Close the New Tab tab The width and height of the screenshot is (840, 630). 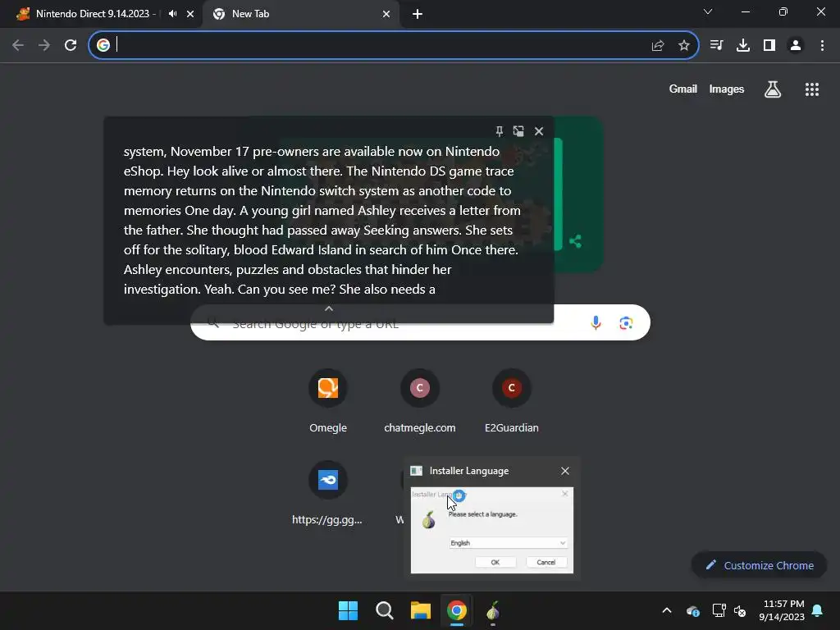click(x=386, y=14)
